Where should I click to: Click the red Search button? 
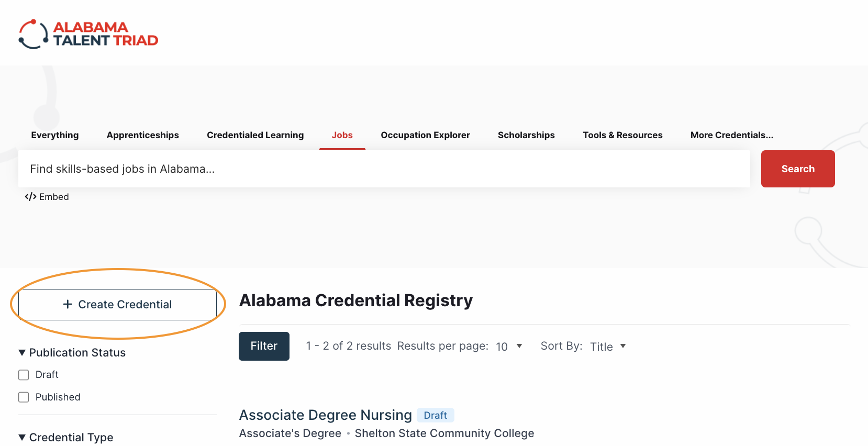tap(798, 169)
